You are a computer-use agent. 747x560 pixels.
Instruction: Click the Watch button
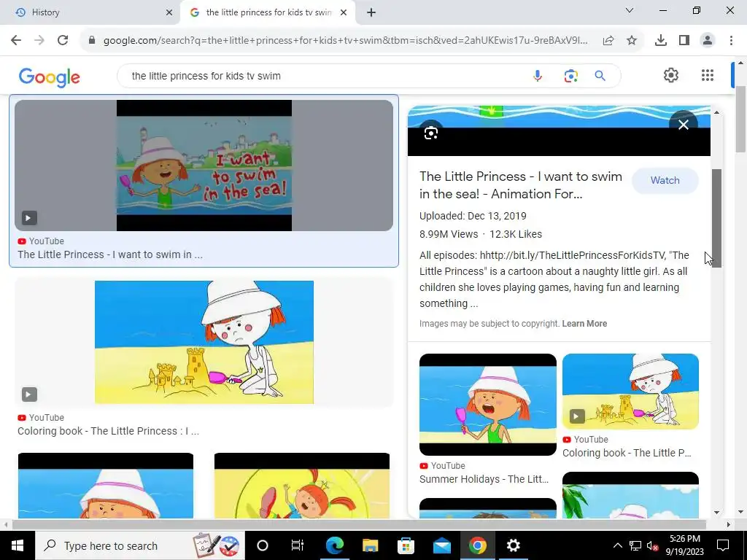pyautogui.click(x=665, y=181)
